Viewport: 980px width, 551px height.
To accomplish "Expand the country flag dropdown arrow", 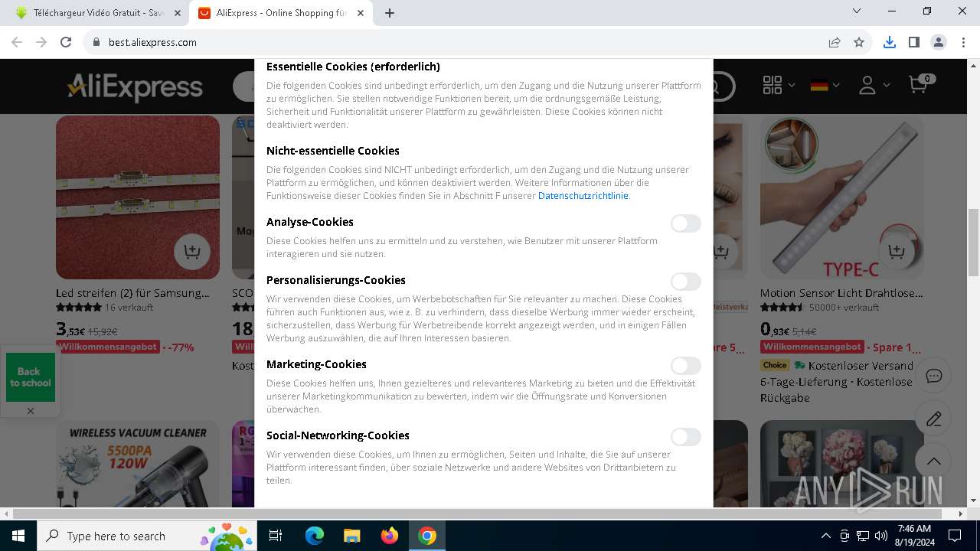I will 836,85.
